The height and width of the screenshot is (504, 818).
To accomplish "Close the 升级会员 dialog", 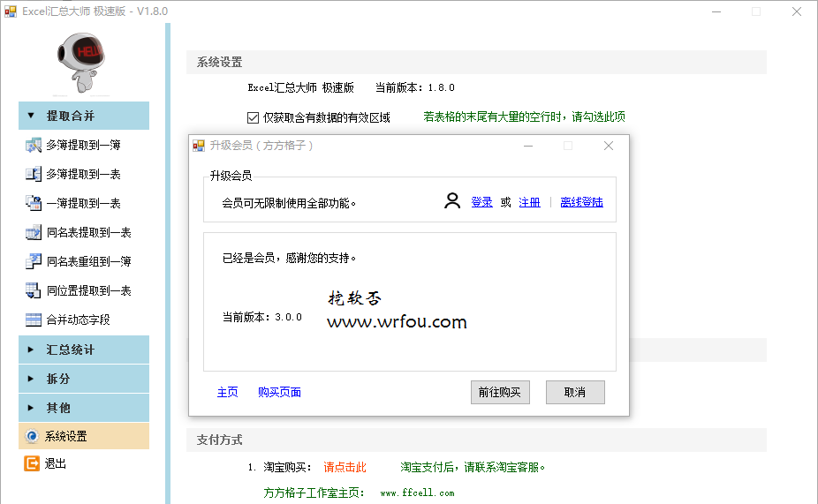I will click(x=609, y=146).
